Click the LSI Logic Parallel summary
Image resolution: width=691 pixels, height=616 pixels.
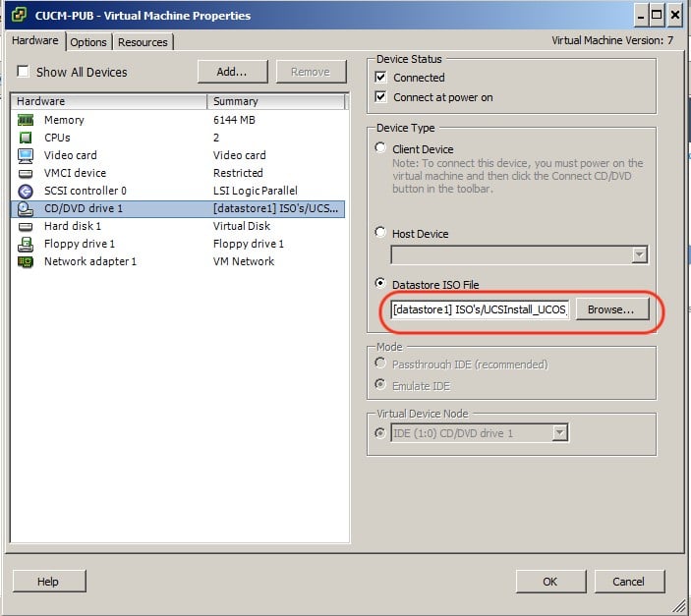256,191
